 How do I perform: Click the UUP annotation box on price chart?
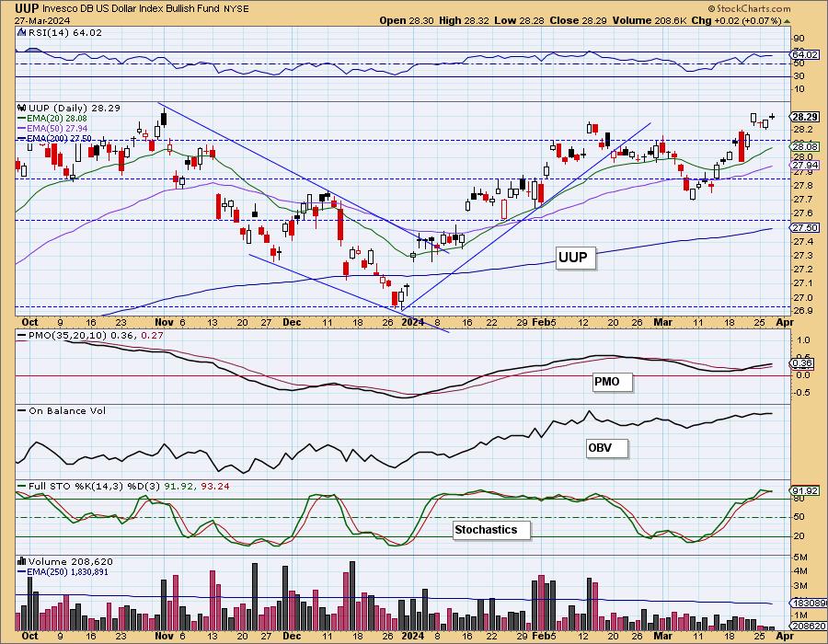coord(575,258)
